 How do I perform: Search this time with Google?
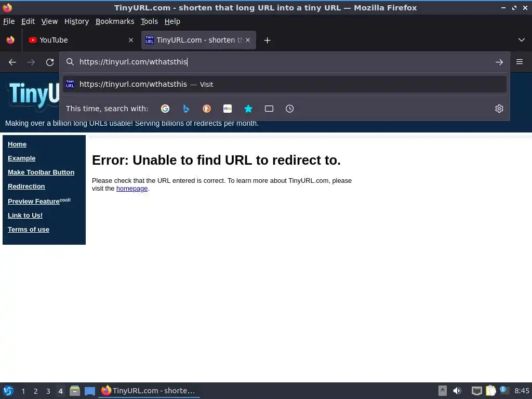coord(165,109)
